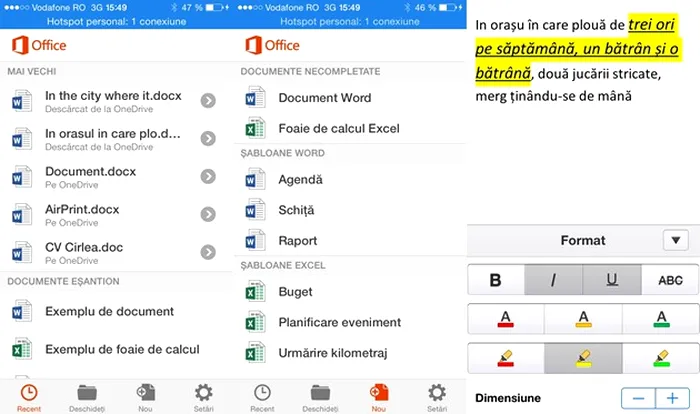Select red highlighter color
700x414 pixels.
505,358
